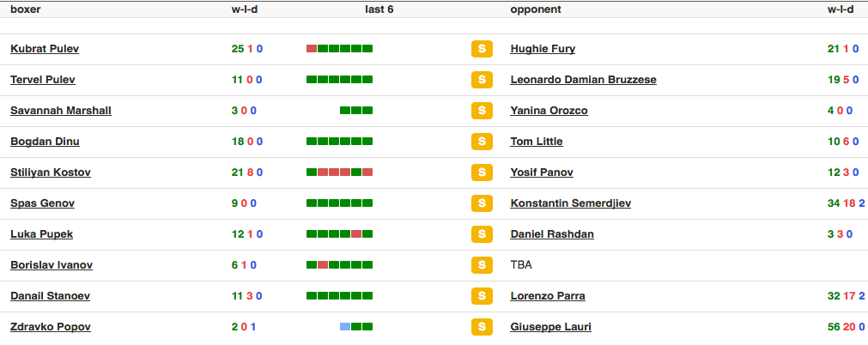
Task: Hit the S badge for Konstantin Semerdjiev bout
Action: click(482, 203)
